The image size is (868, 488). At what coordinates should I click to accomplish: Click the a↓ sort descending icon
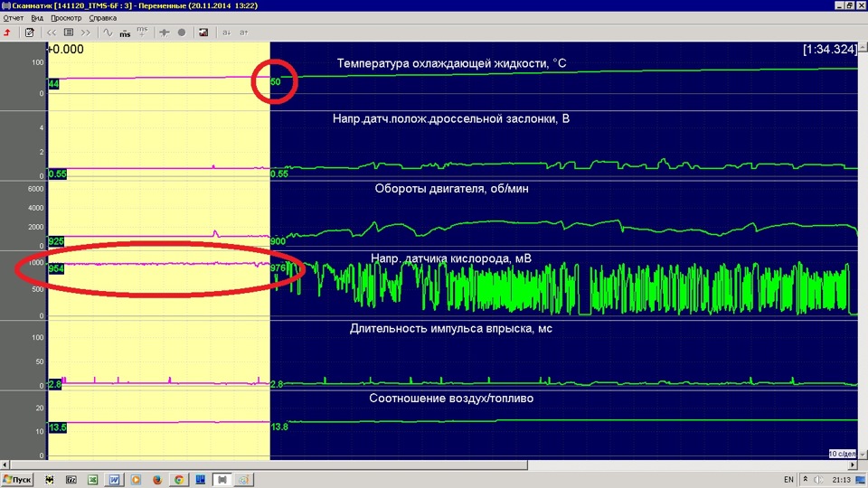(226, 33)
